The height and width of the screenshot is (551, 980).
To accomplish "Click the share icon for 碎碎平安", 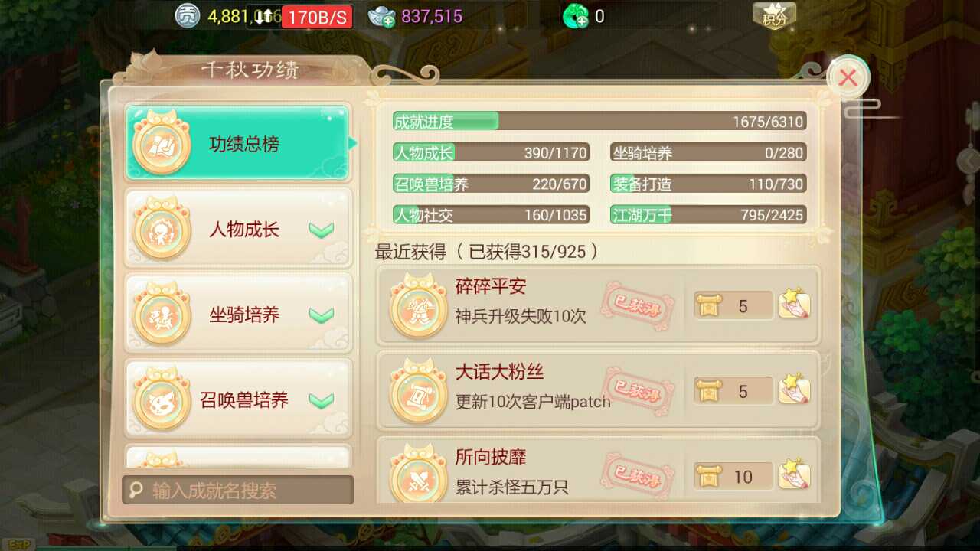I will pos(795,305).
